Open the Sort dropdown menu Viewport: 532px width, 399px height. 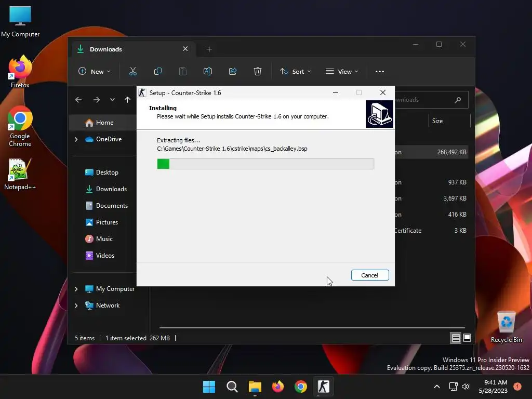[295, 72]
